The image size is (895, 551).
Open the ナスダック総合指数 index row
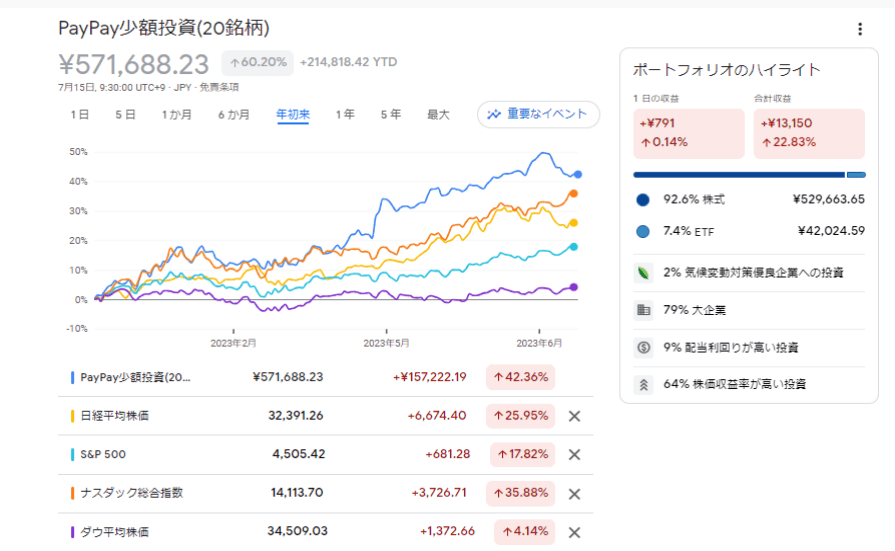131,493
